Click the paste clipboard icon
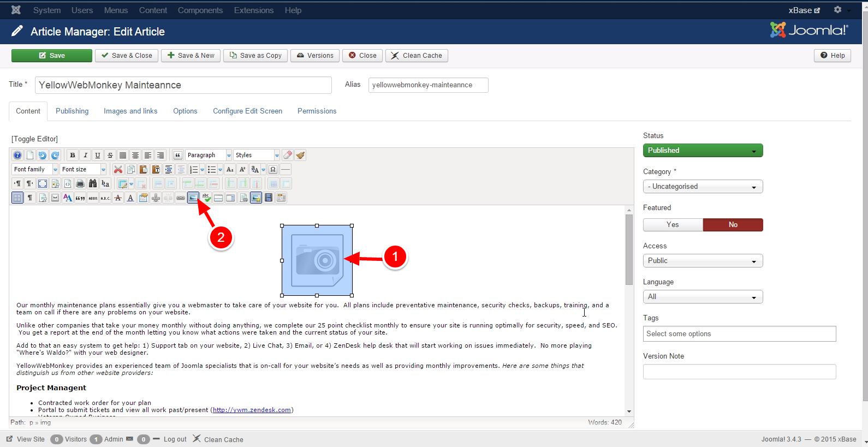This screenshot has width=868, height=447. pyautogui.click(x=143, y=169)
